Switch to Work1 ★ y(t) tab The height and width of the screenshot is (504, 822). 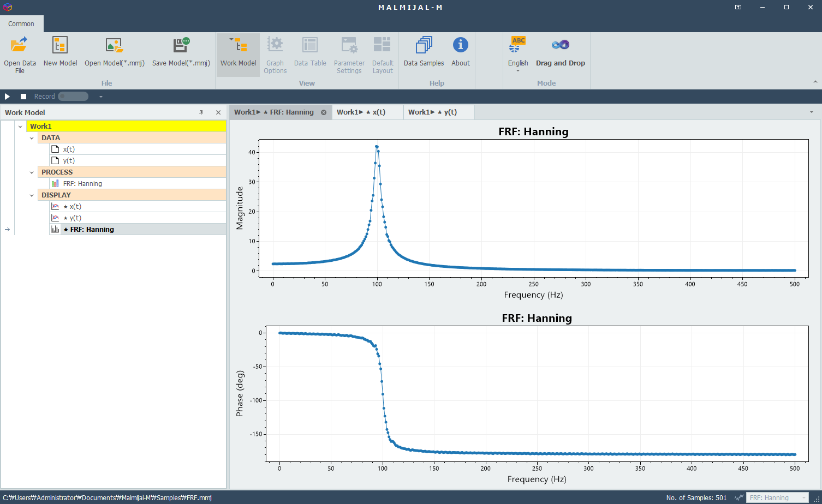439,112
